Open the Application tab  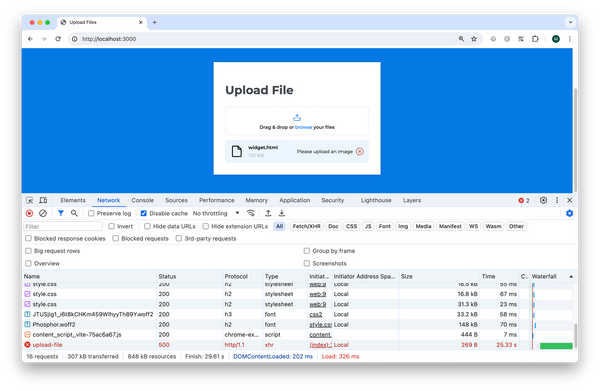295,200
